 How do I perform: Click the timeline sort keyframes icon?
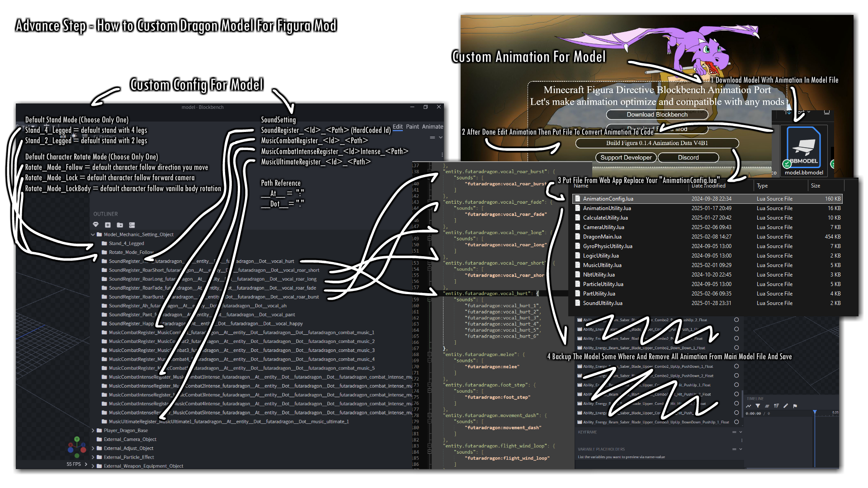point(776,406)
